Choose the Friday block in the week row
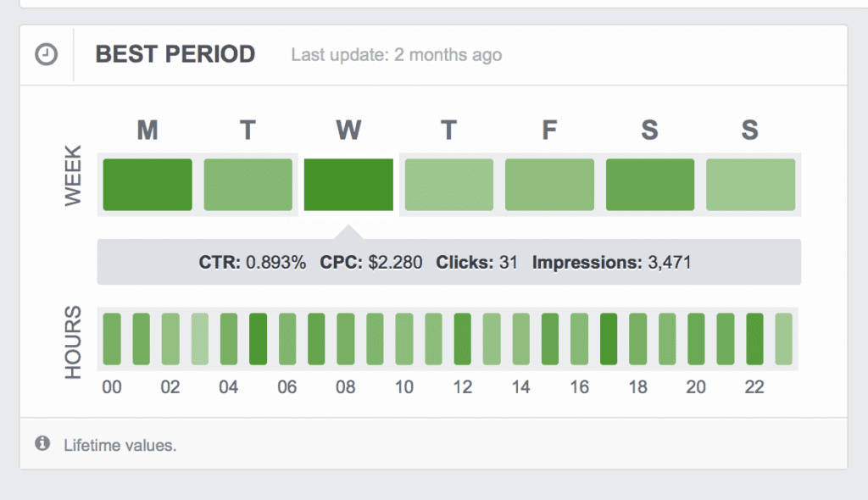This screenshot has width=868, height=500. [549, 185]
